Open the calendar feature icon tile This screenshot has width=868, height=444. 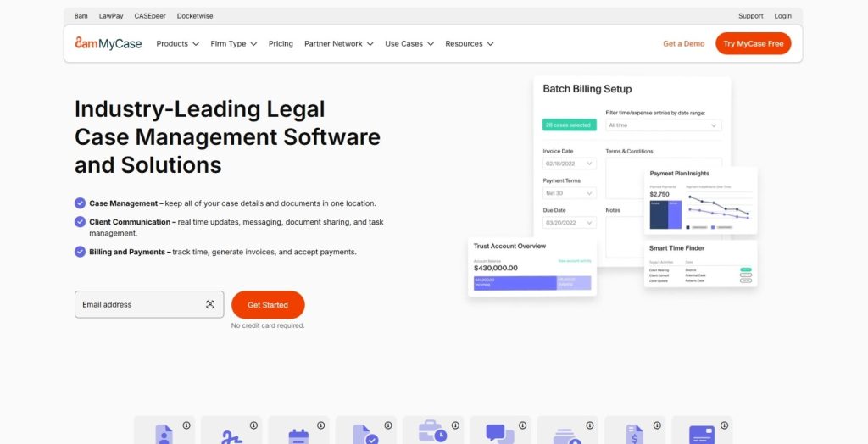(298, 434)
